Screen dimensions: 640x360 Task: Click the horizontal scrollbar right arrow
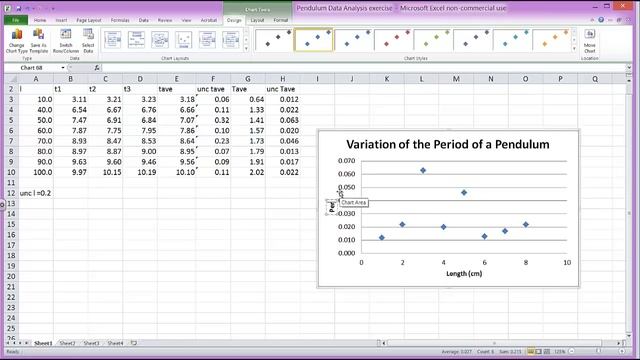(619, 343)
